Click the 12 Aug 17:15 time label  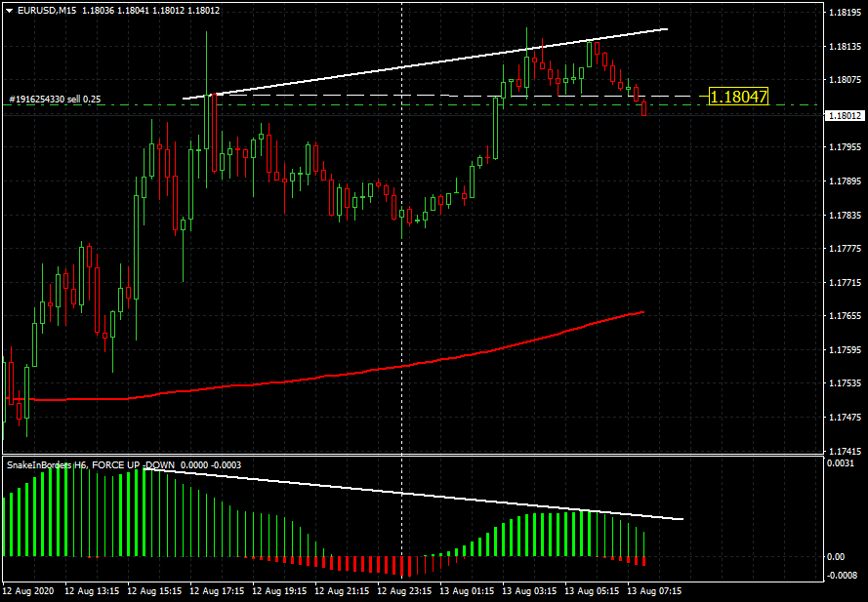[x=217, y=591]
